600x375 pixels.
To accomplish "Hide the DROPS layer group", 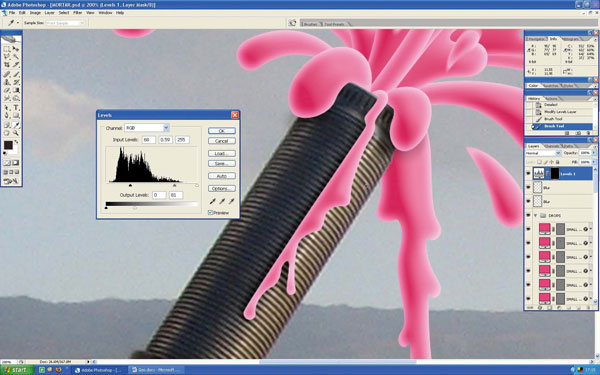I will point(528,215).
